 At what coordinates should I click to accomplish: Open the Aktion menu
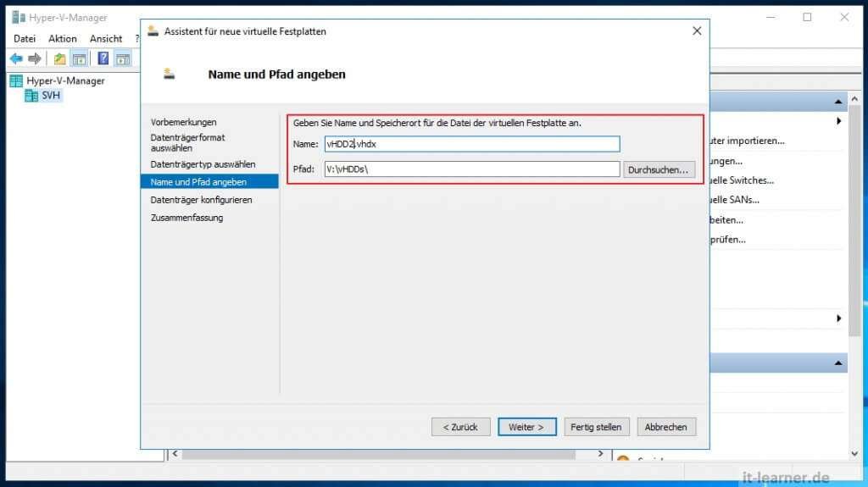tap(63, 39)
